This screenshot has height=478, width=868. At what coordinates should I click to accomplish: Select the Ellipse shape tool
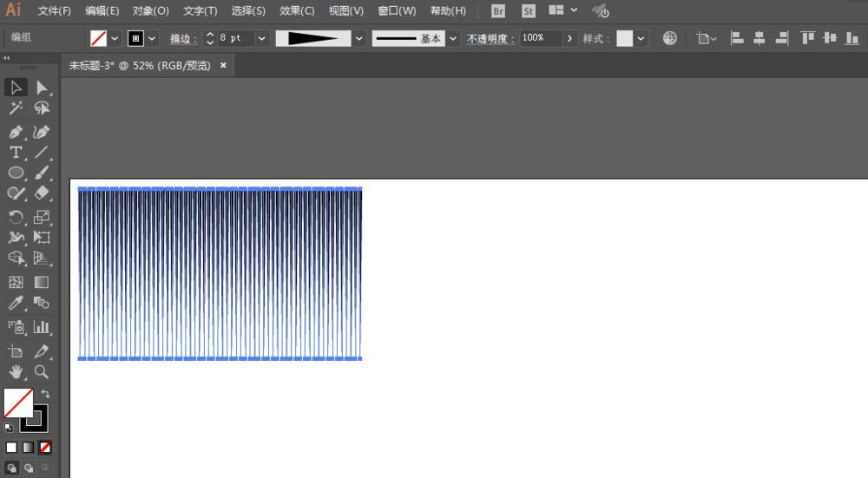(16, 174)
